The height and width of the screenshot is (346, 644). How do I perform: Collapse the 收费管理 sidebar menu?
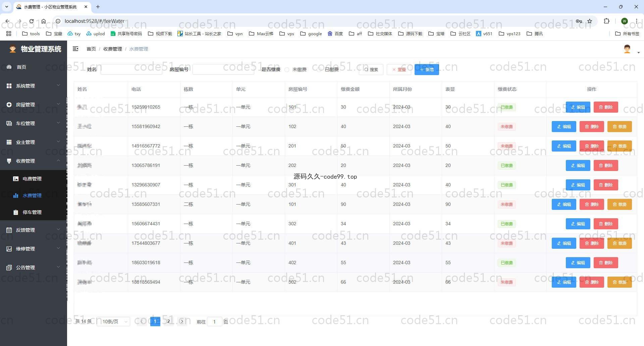(x=33, y=161)
